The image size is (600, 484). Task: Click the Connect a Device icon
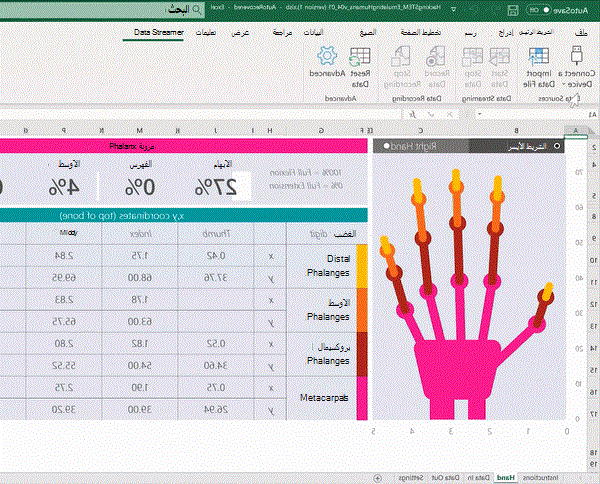(577, 55)
